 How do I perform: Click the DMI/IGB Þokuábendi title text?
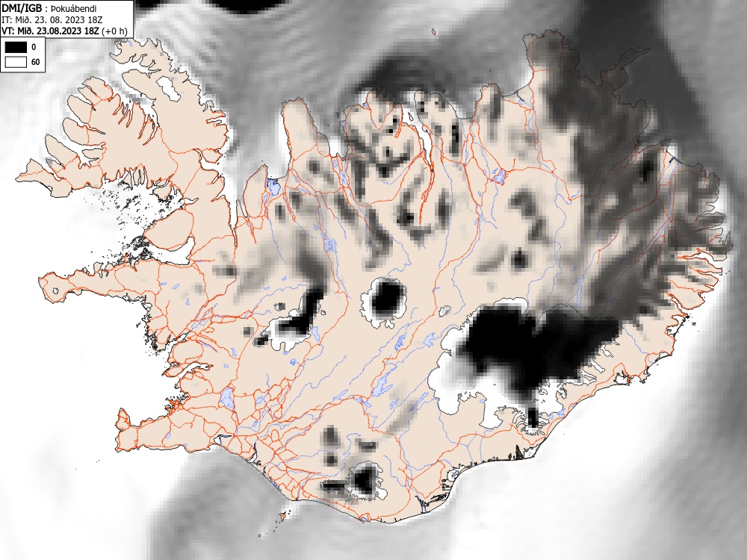49,8
